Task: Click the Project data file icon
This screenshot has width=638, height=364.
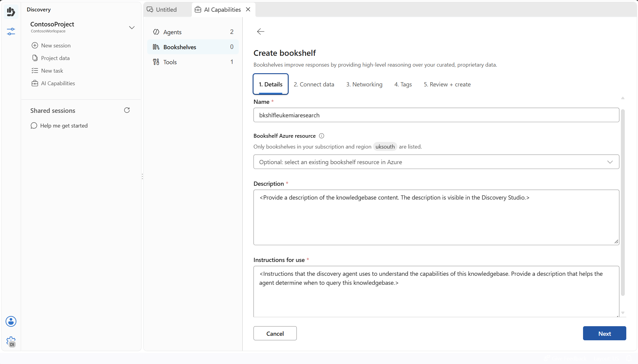Action: tap(35, 58)
